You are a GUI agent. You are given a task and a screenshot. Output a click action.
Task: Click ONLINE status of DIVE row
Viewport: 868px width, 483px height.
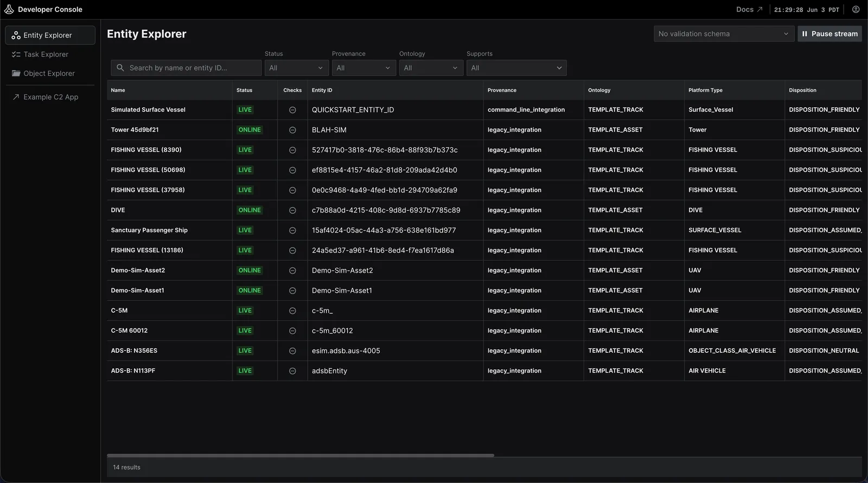[x=250, y=210]
